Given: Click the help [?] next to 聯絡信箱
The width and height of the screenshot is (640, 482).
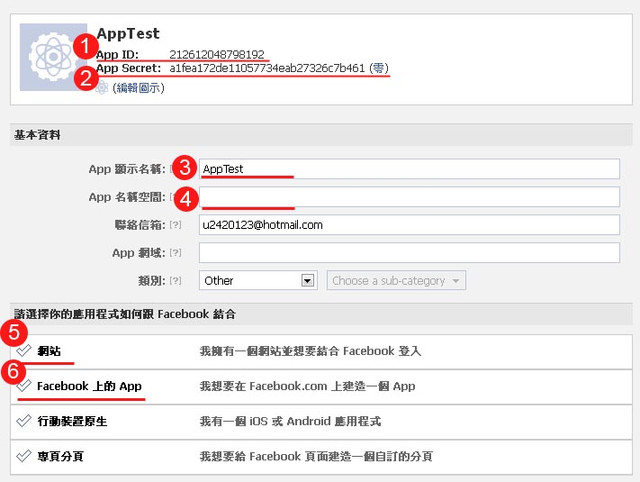Looking at the screenshot, I should click(x=175, y=225).
